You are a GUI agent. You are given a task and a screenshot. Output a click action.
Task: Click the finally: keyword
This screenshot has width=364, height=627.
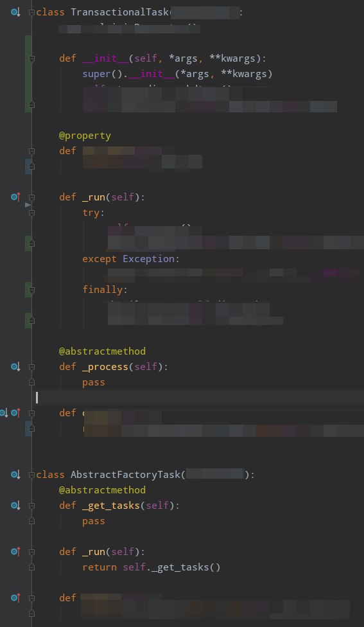(x=105, y=290)
